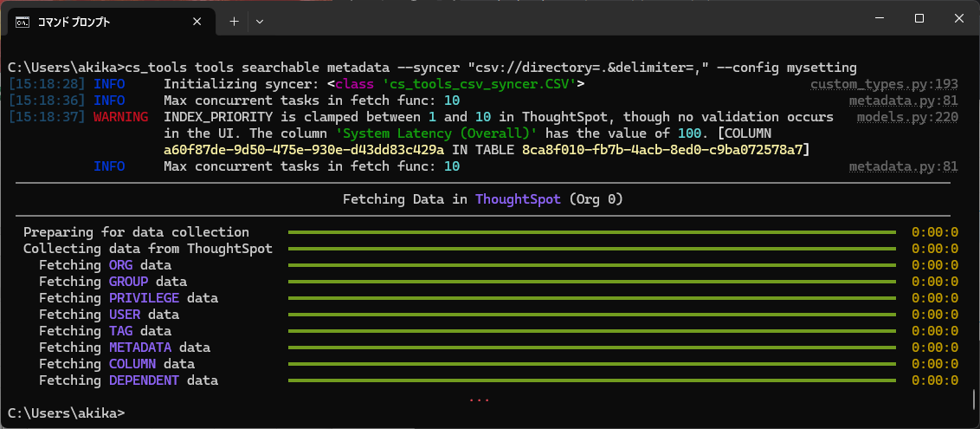Maximize the terminal window

919,19
